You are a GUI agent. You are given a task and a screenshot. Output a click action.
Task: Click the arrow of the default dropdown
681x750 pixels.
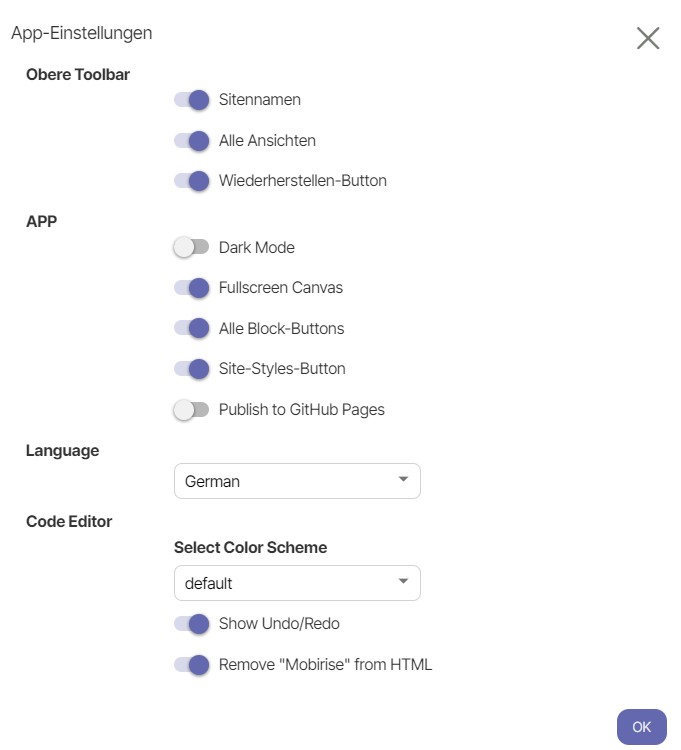coord(403,581)
